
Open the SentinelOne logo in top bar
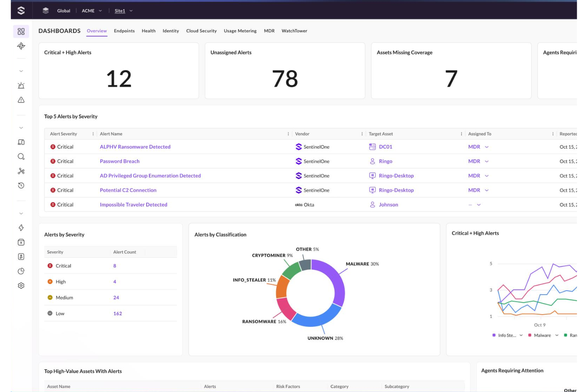21,10
